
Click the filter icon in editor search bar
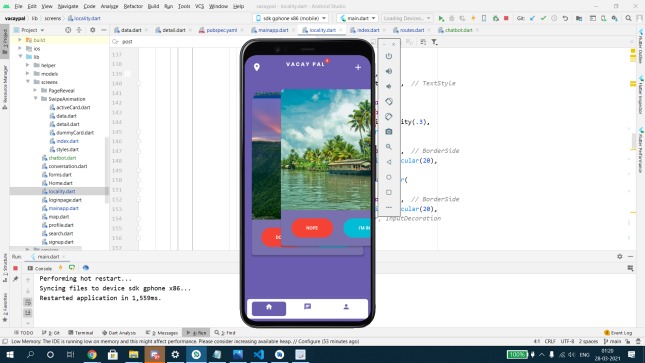pyautogui.click(x=434, y=42)
